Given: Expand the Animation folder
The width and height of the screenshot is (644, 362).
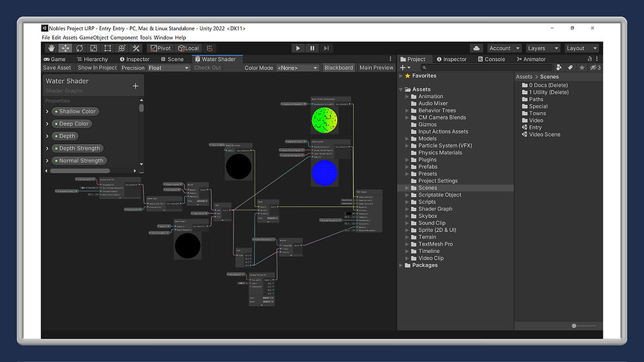Looking at the screenshot, I should pyautogui.click(x=407, y=97).
